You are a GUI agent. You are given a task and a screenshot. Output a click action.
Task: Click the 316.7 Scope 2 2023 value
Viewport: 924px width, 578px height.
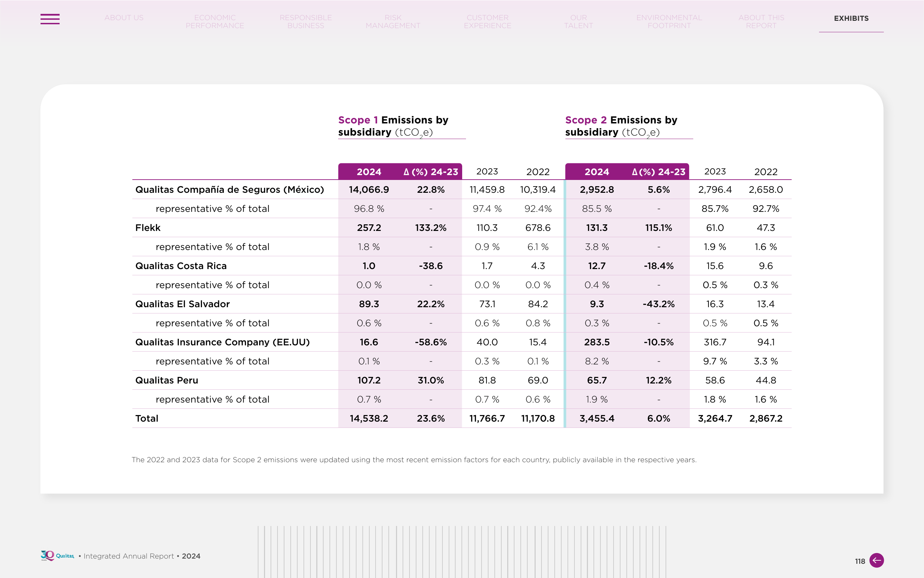(x=715, y=342)
